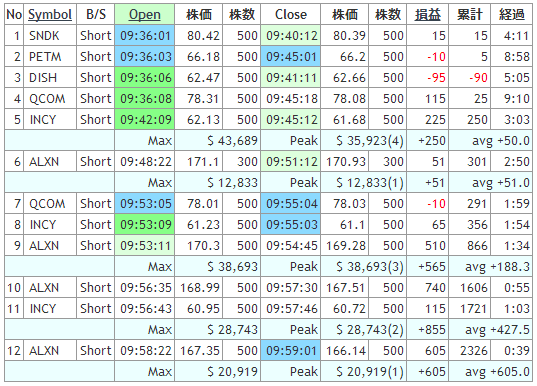Click open time 09:53:09 for INCY
537x386 pixels.
145,225
